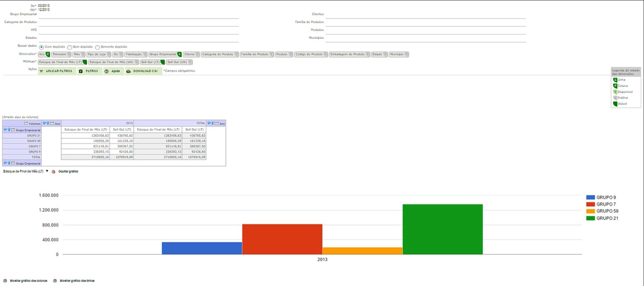
Task: Click the DOWNLOAD CSV button
Action: (x=143, y=71)
